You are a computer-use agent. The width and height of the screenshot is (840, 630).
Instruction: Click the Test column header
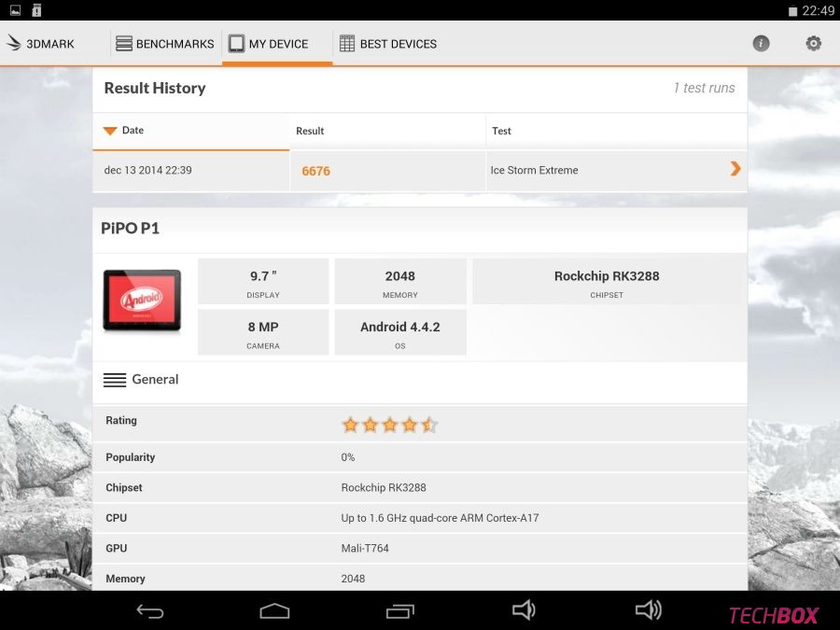point(501,131)
